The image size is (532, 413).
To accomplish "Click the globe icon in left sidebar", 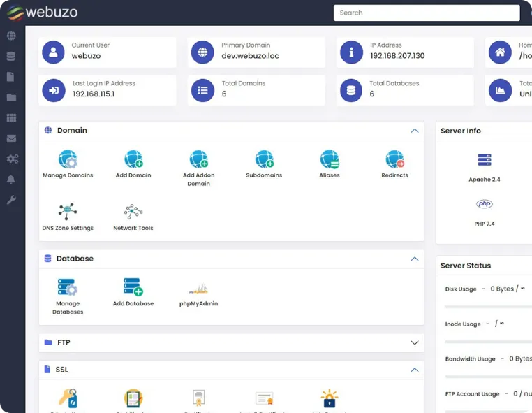I will click(x=11, y=36).
